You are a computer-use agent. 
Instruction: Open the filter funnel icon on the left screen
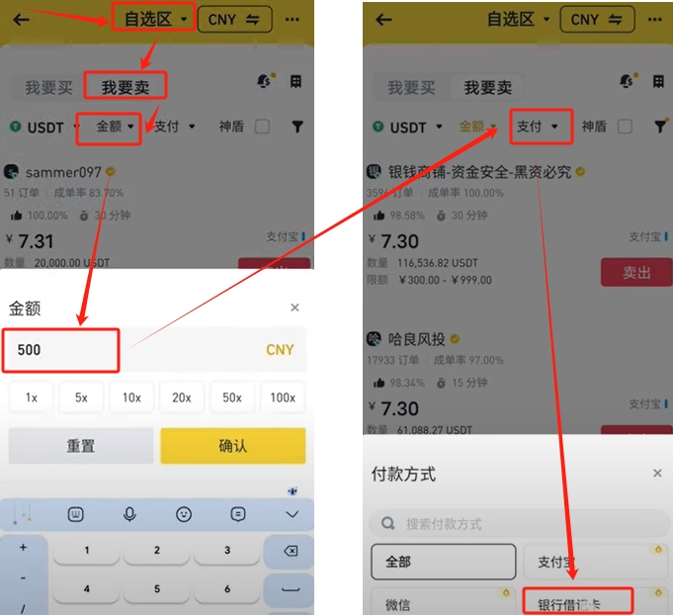point(297,127)
